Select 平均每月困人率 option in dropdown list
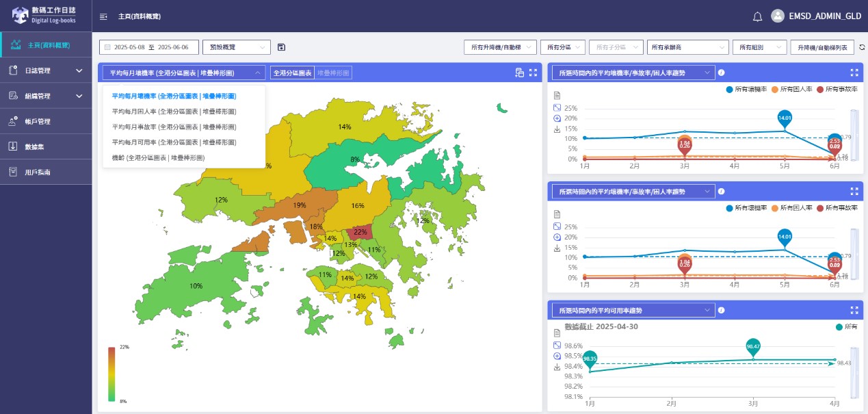 174,112
